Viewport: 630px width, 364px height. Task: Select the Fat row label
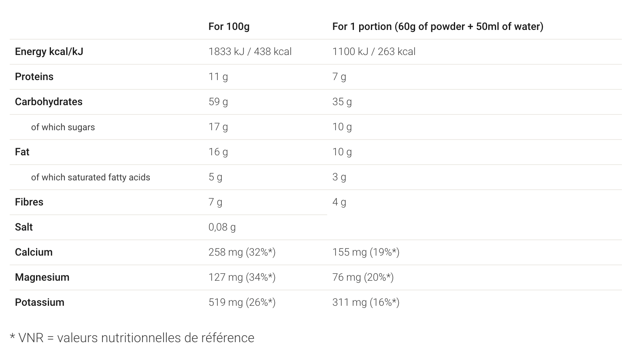pyautogui.click(x=22, y=152)
